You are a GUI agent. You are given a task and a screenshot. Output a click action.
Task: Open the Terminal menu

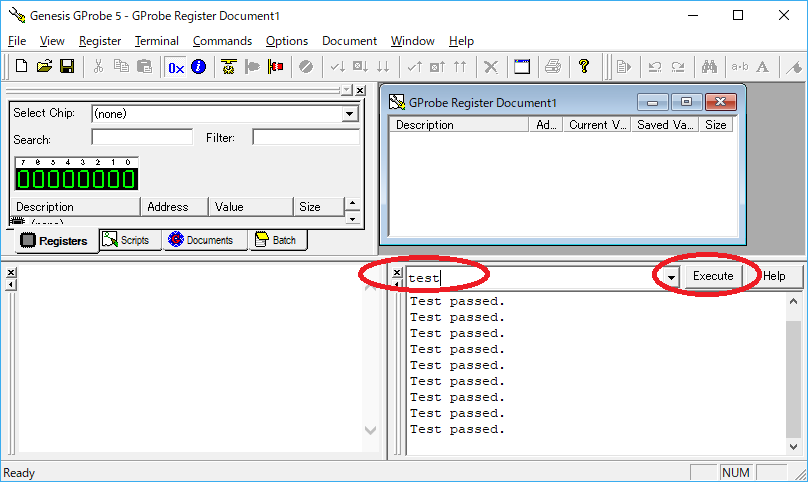point(157,41)
